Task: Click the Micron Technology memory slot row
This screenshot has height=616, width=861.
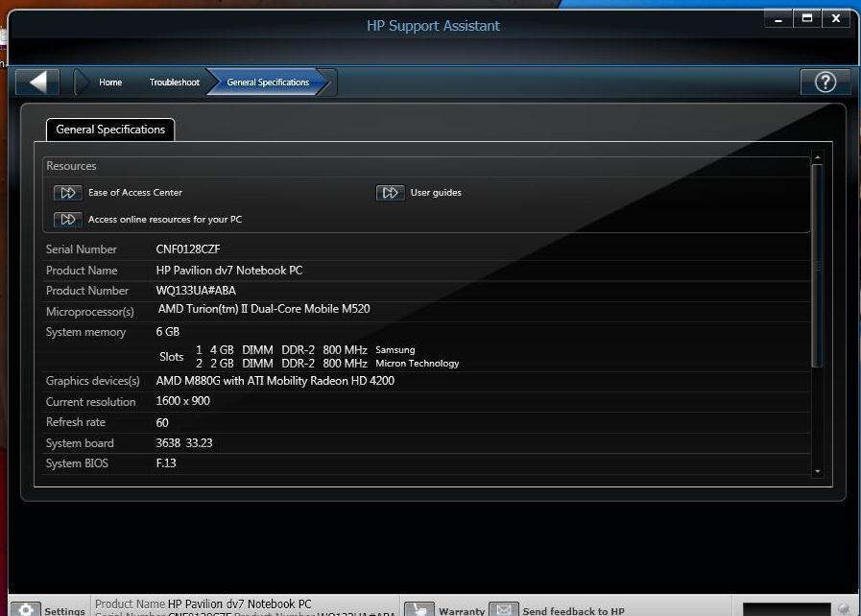Action: coord(327,364)
